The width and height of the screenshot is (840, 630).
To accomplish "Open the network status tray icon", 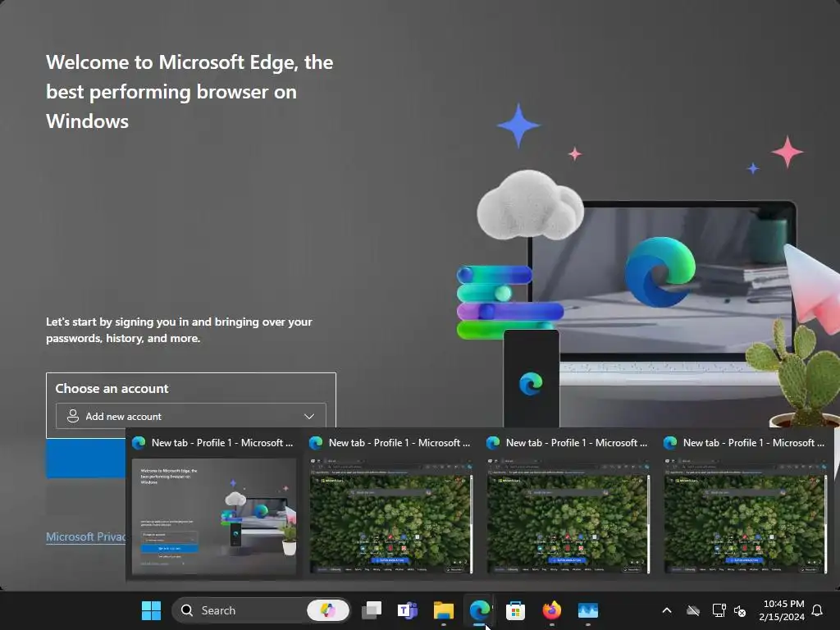I will (x=719, y=610).
